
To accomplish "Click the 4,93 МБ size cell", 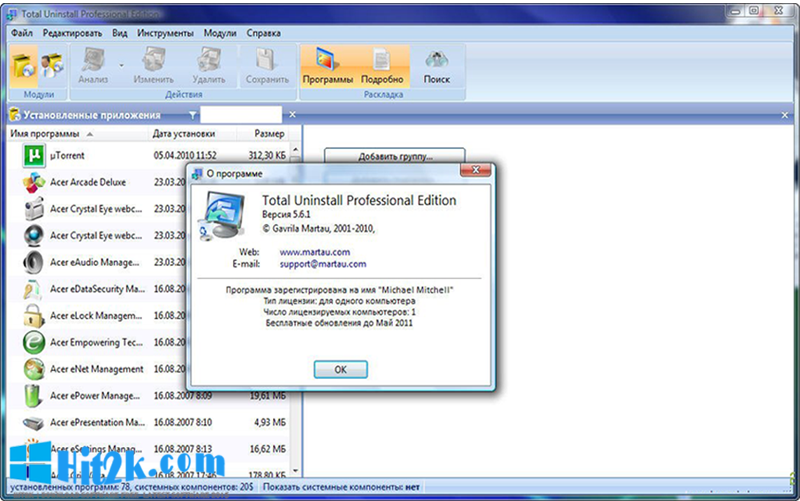I will point(270,422).
